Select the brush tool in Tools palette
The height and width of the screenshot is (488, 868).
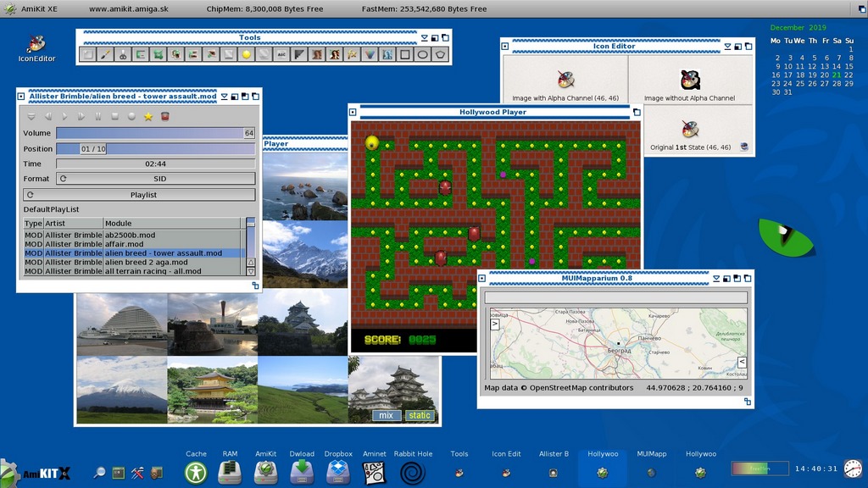pos(105,54)
